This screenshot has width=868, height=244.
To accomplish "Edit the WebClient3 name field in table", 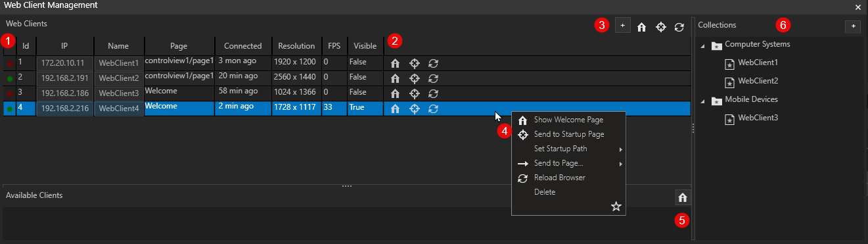I will point(119,93).
